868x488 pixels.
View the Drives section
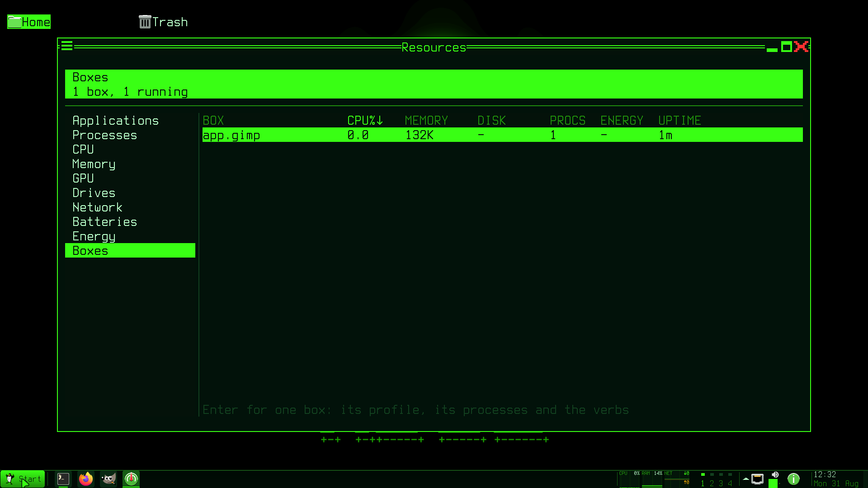[130, 193]
